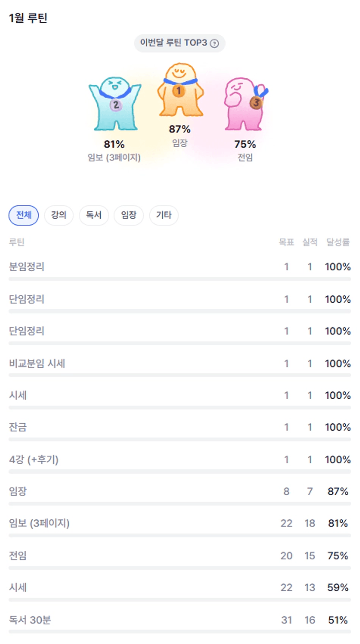Screen dimensions: 360x644
Task: Click the 이번달 루틴 TOP3 badge
Action: point(179,43)
